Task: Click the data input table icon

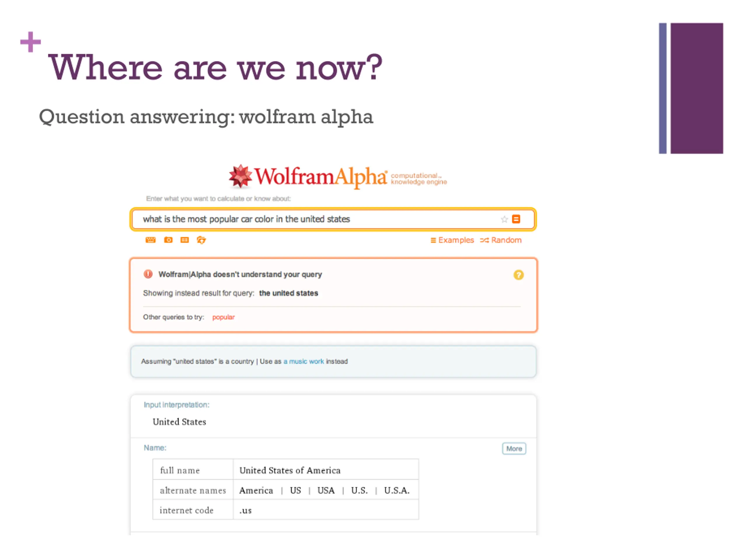Action: click(185, 240)
